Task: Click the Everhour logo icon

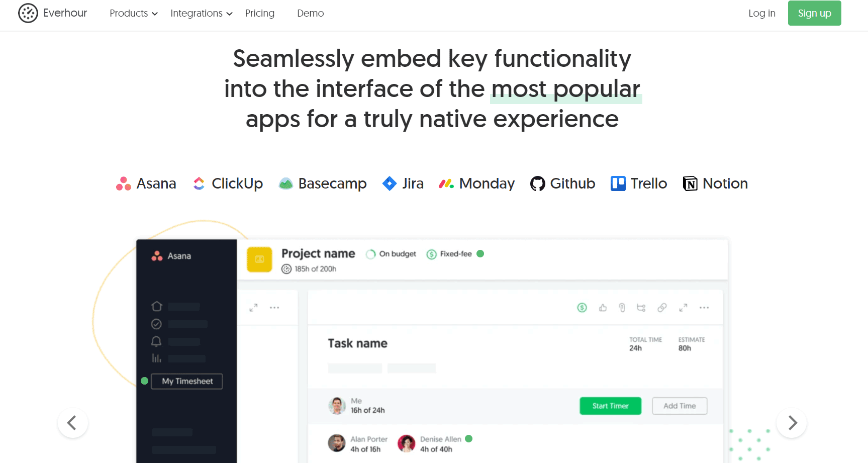Action: coord(28,13)
